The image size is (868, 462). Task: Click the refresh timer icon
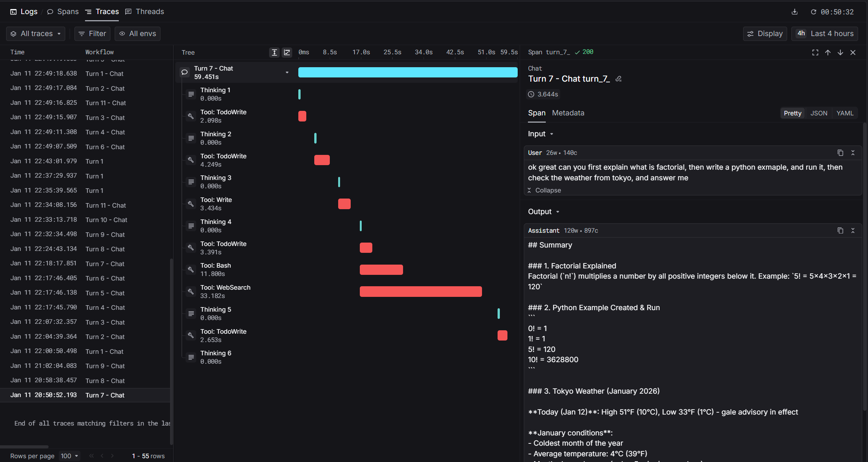pyautogui.click(x=813, y=12)
